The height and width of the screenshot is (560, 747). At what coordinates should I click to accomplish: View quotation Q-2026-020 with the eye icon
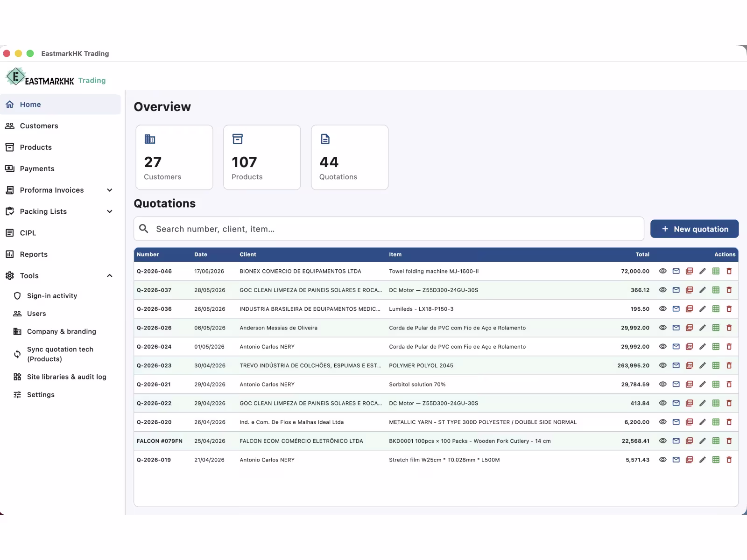pos(662,422)
